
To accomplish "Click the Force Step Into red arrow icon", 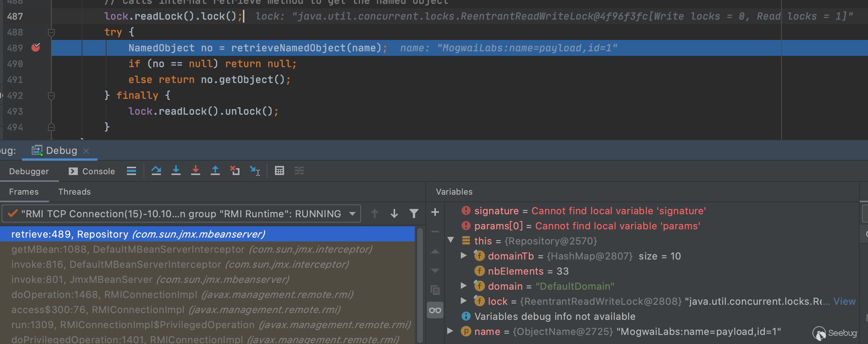I will 196,171.
